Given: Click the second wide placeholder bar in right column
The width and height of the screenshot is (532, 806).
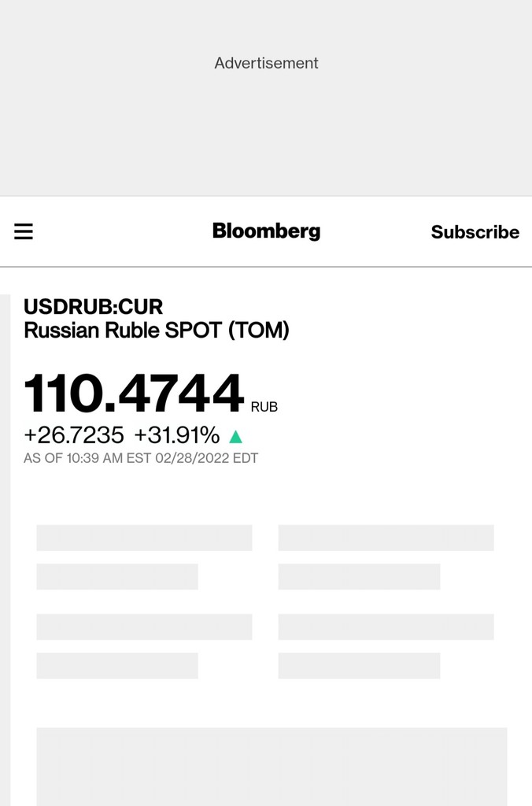Looking at the screenshot, I should (x=386, y=627).
